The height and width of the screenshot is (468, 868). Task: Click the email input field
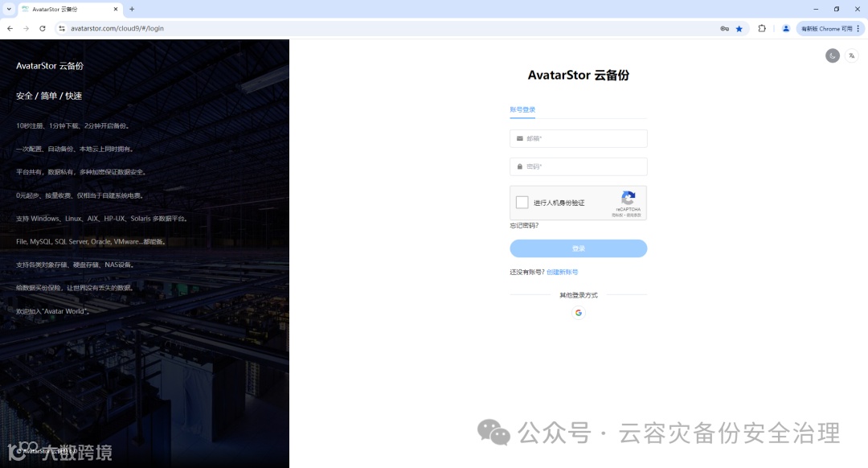(x=578, y=138)
